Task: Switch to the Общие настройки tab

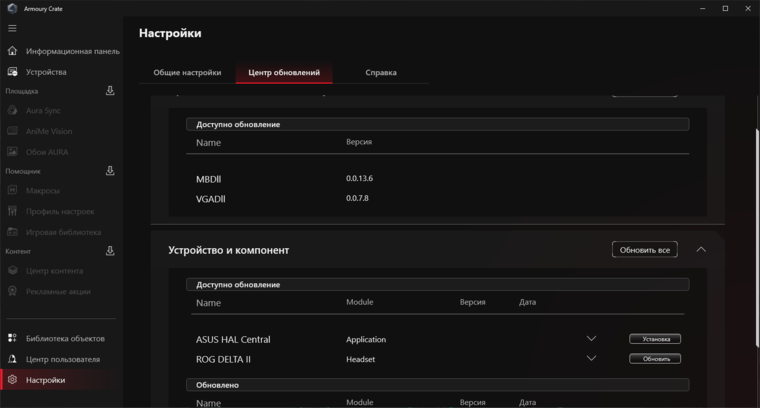Action: (x=187, y=73)
